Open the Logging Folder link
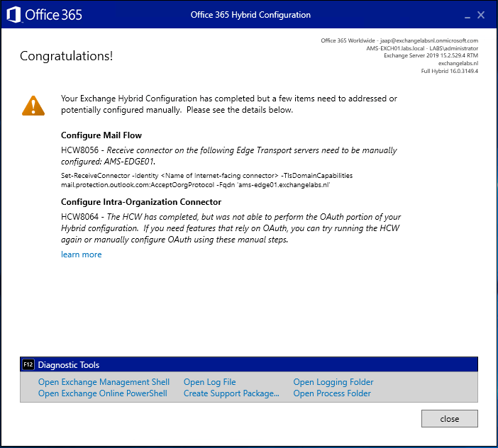Viewport: 498px width, 448px height. click(333, 382)
